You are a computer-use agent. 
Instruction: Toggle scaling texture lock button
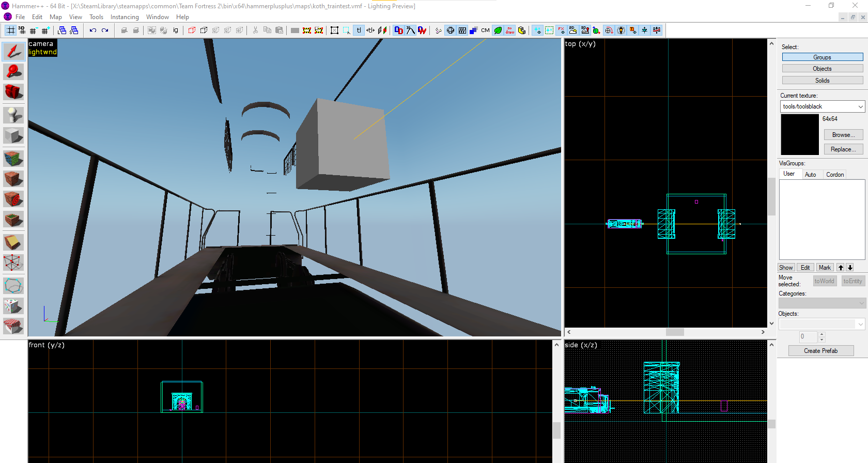(x=370, y=30)
